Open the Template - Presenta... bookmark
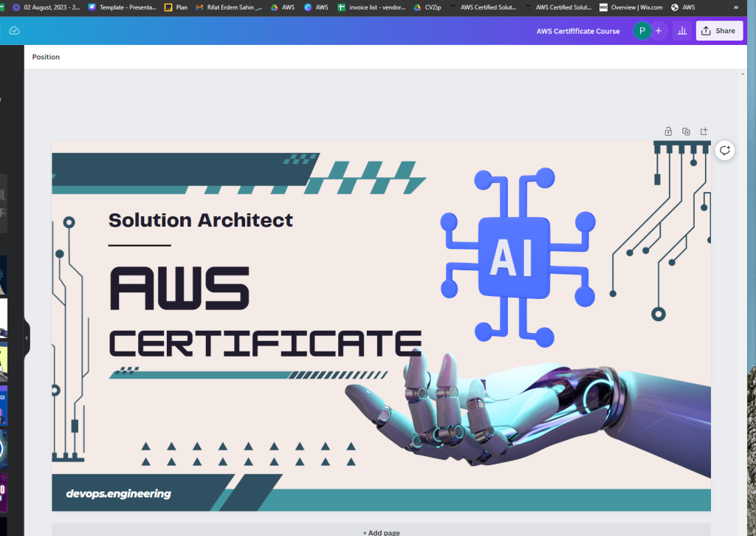Image resolution: width=756 pixels, height=536 pixels. point(122,7)
